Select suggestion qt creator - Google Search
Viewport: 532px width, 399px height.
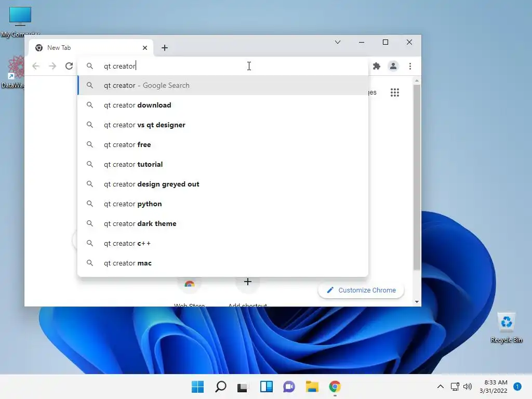[x=223, y=85]
